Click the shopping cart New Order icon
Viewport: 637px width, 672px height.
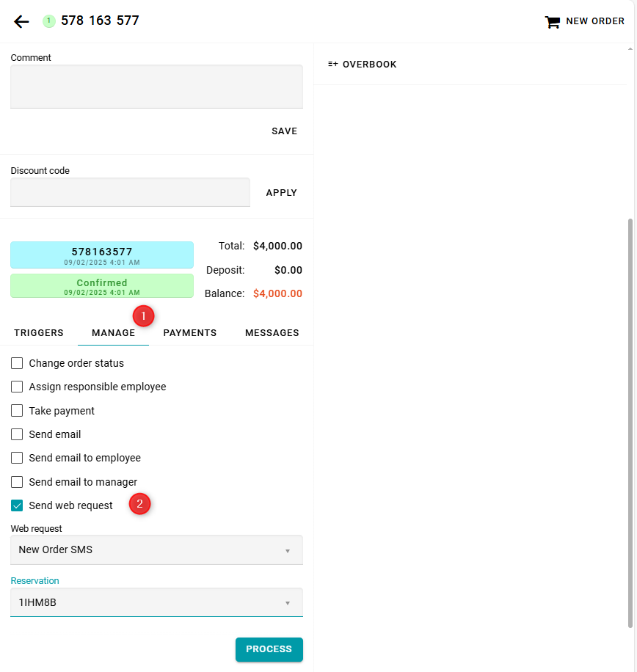click(x=552, y=22)
